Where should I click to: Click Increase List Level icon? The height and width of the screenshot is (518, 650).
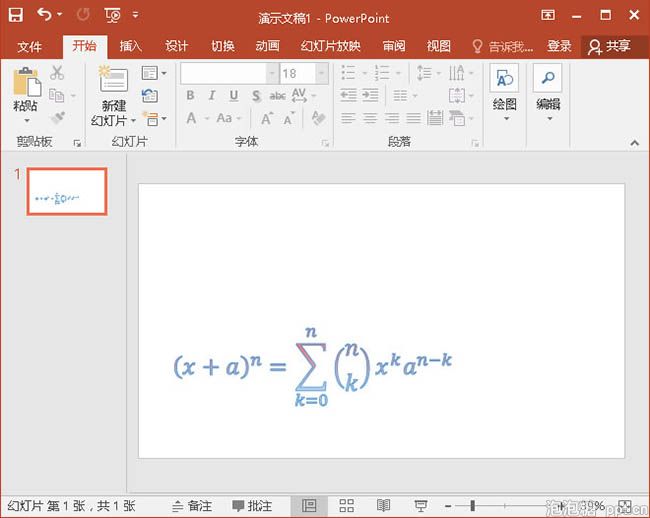[370, 96]
